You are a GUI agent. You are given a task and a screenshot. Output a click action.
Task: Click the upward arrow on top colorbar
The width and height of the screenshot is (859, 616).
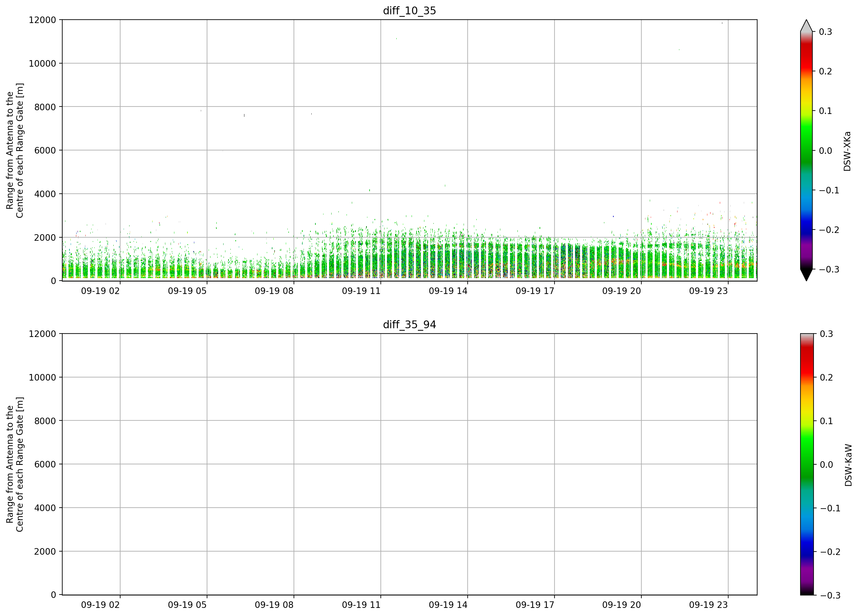(x=806, y=26)
